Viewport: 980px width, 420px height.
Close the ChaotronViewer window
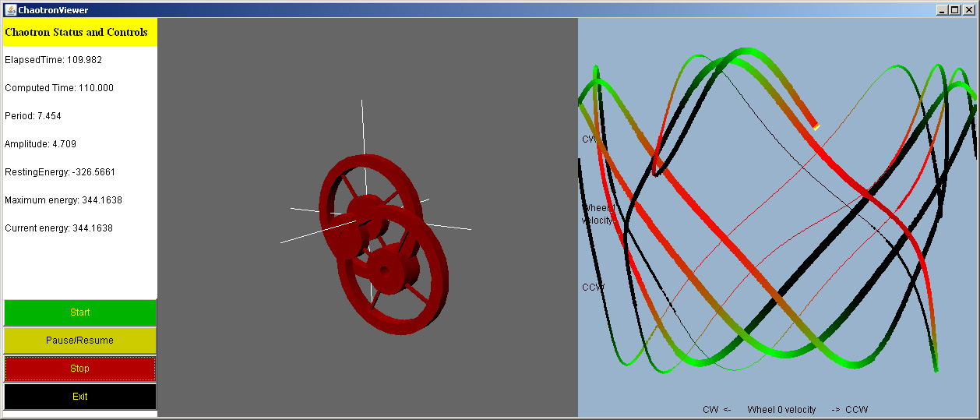tap(968, 10)
